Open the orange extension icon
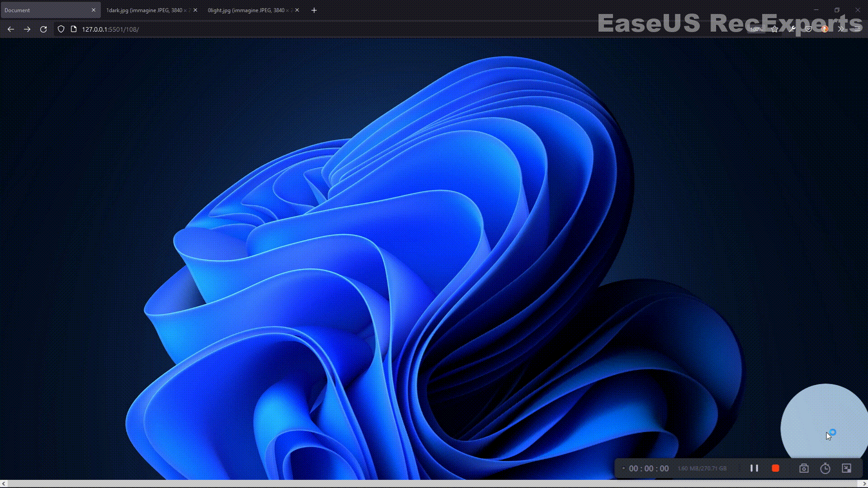This screenshot has height=488, width=868. (825, 29)
